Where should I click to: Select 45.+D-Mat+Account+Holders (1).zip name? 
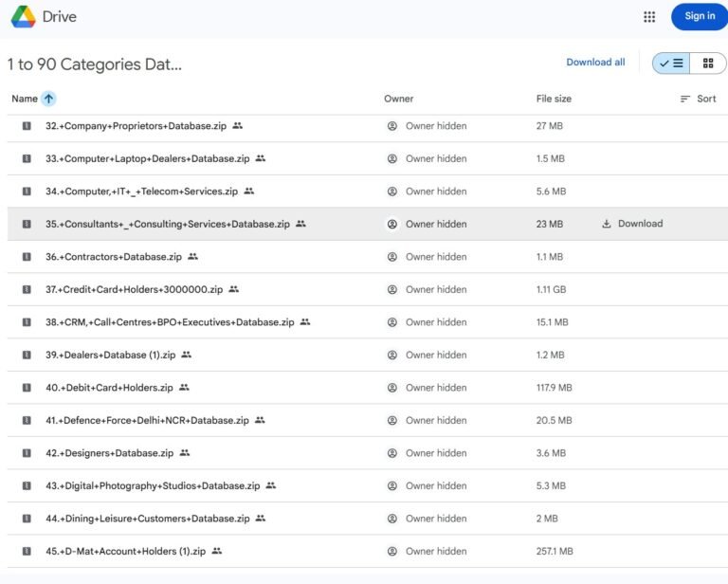(x=126, y=552)
